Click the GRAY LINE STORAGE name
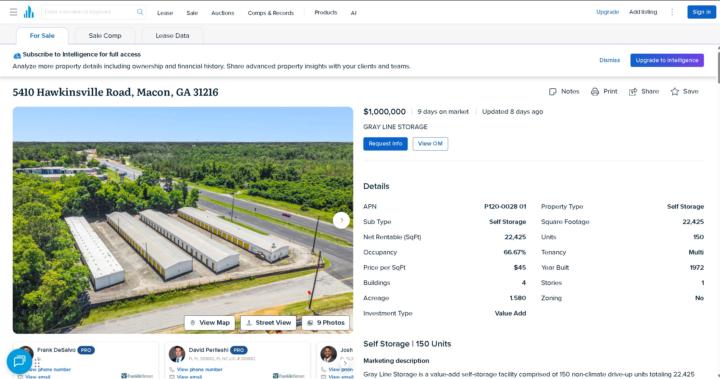 coord(395,127)
